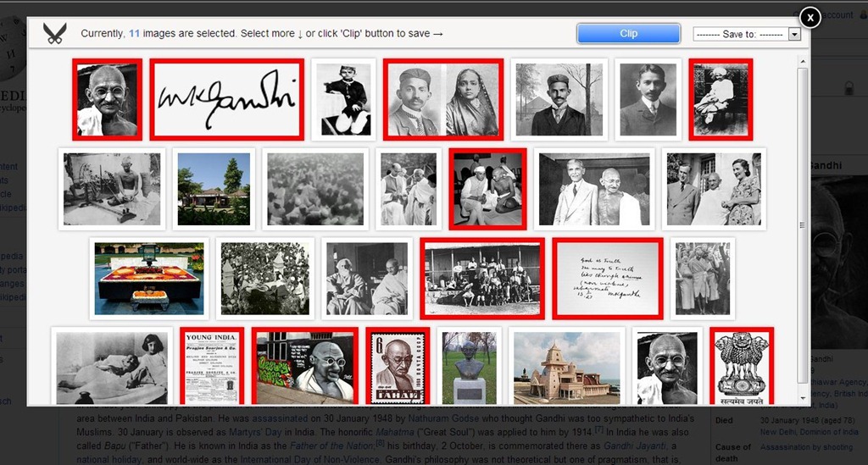Close the image clipper overlay with X
The width and height of the screenshot is (868, 465).
click(x=810, y=18)
